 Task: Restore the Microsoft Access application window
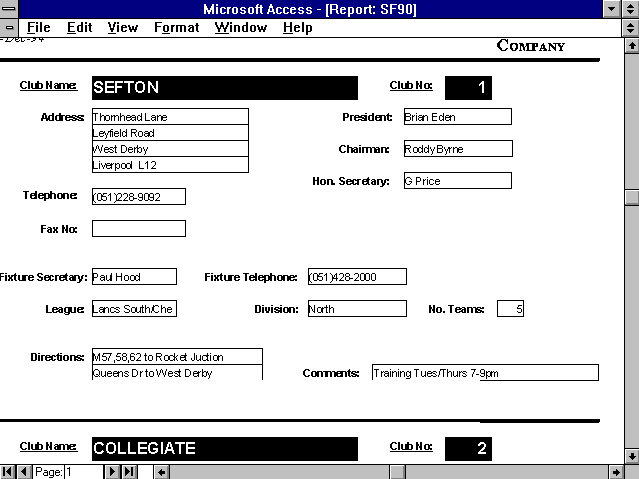[630, 9]
